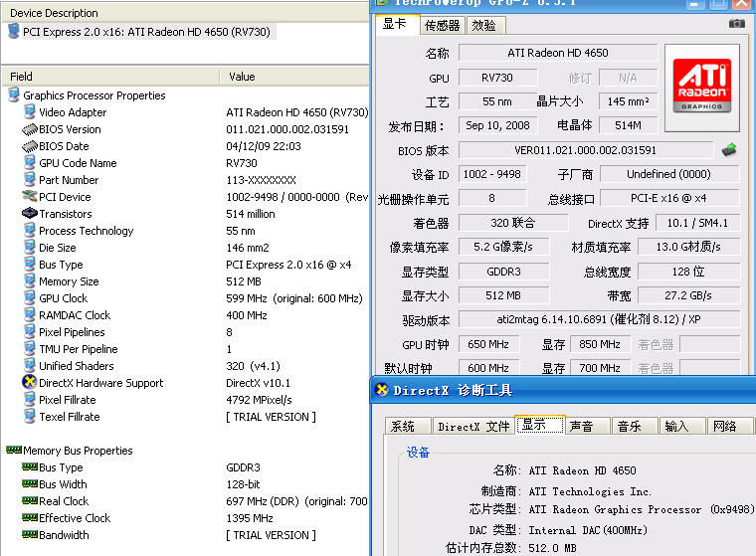Select the value 4792 MPixel/s
This screenshot has height=556, width=756.
259,400
